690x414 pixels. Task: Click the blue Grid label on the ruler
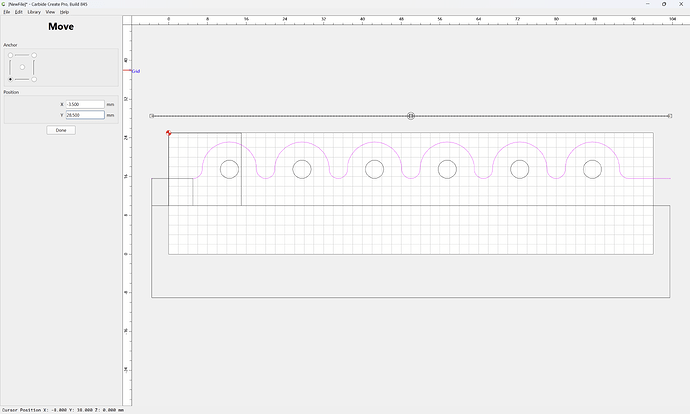[x=136, y=71]
